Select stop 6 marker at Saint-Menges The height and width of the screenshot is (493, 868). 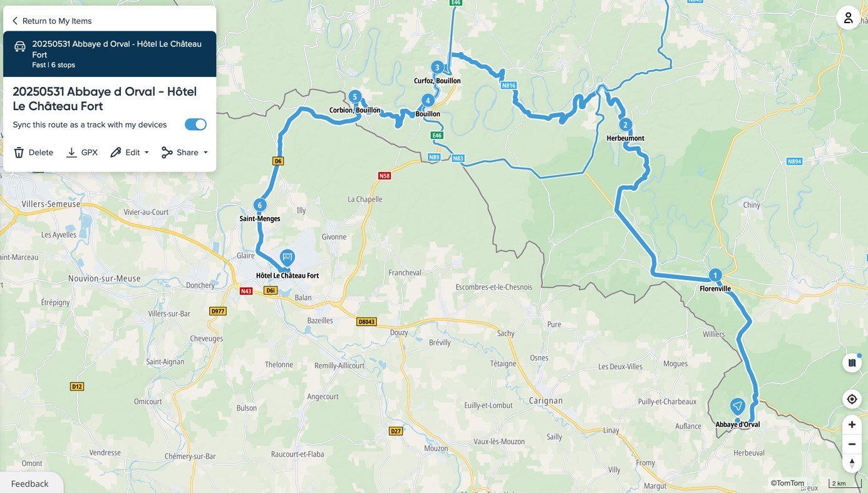click(x=260, y=205)
